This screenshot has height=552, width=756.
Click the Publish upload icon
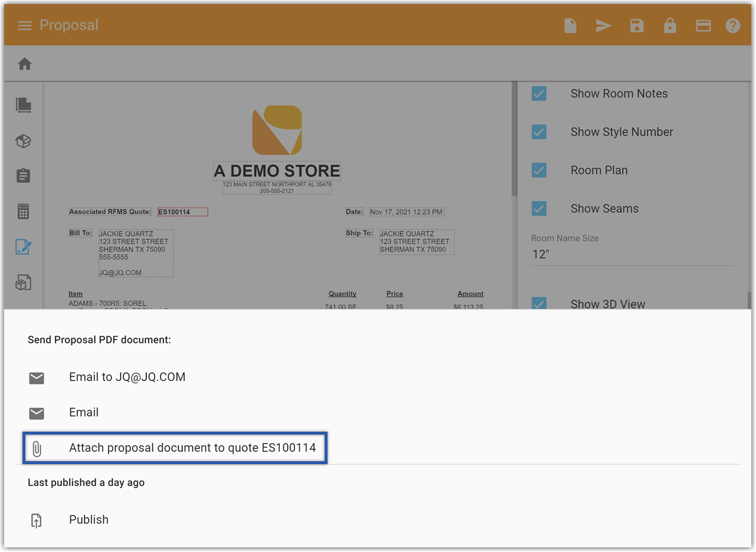(37, 520)
